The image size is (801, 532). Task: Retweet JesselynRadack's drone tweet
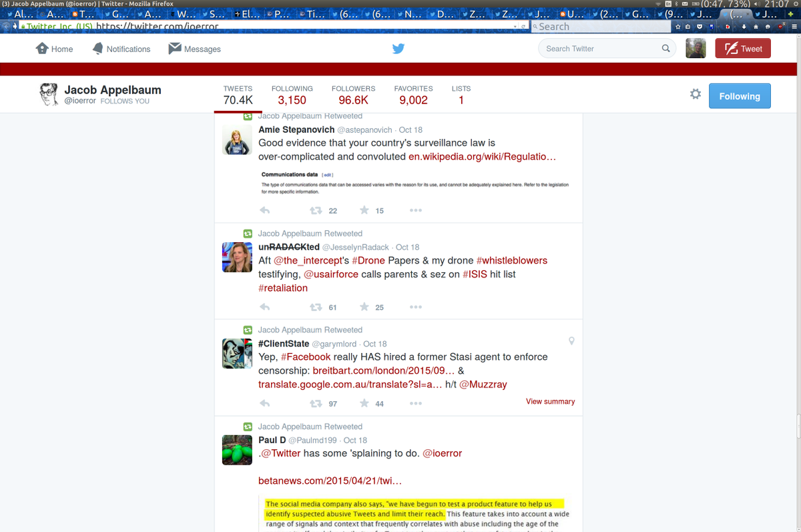(316, 307)
